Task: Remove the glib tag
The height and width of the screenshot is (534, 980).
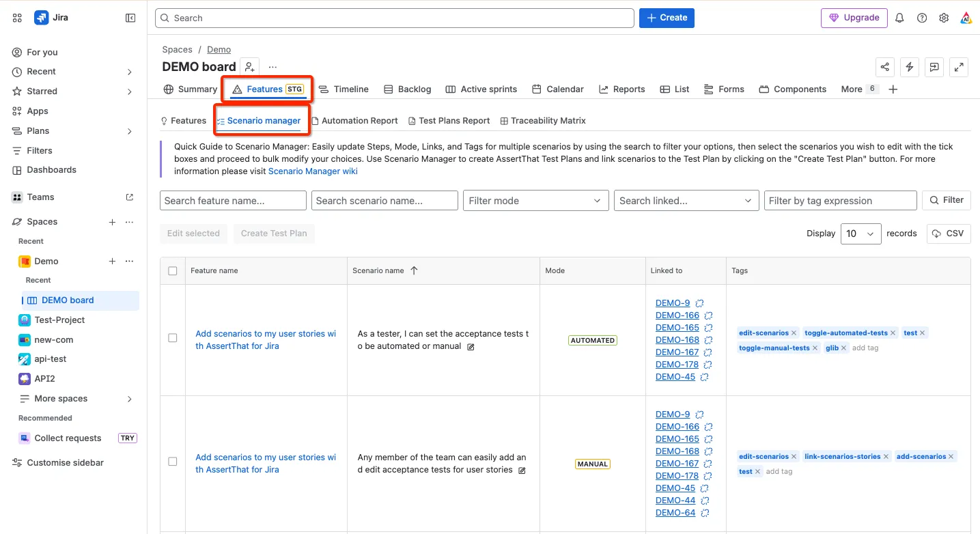Action: point(844,348)
